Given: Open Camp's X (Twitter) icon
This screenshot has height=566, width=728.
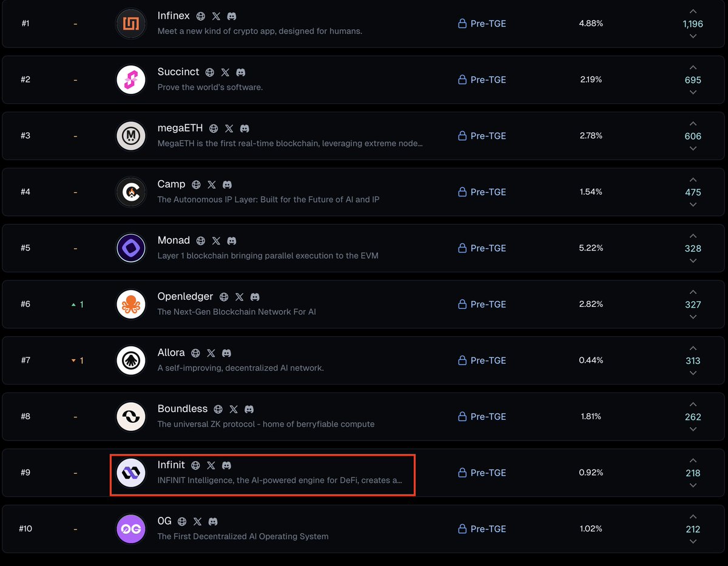Looking at the screenshot, I should coord(212,184).
